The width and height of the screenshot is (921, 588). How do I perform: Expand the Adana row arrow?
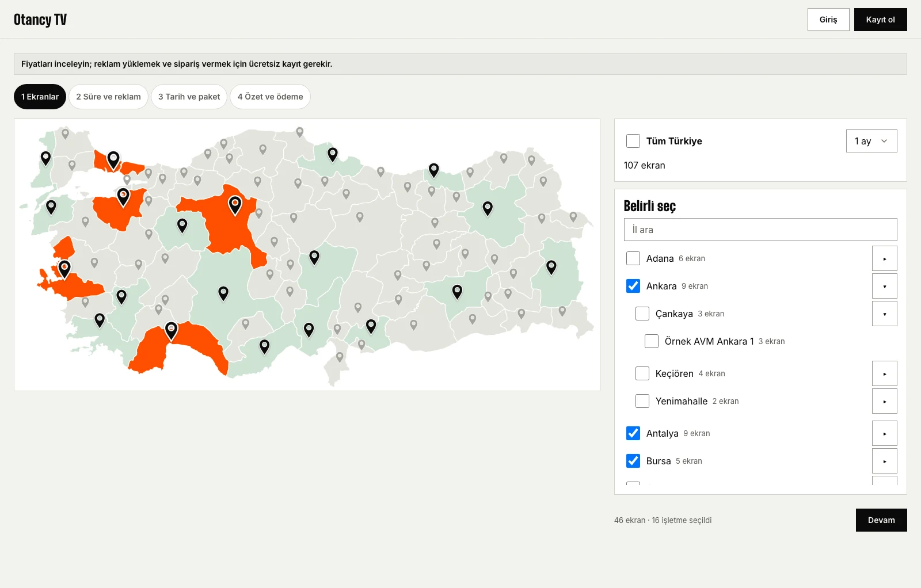click(885, 258)
